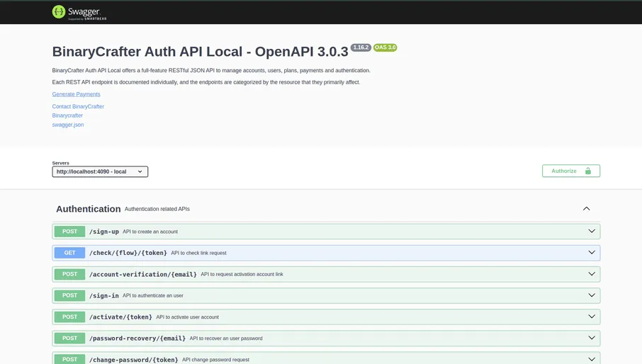The image size is (642, 364).
Task: Open the Contact BinaryCrafter link
Action: pos(78,106)
